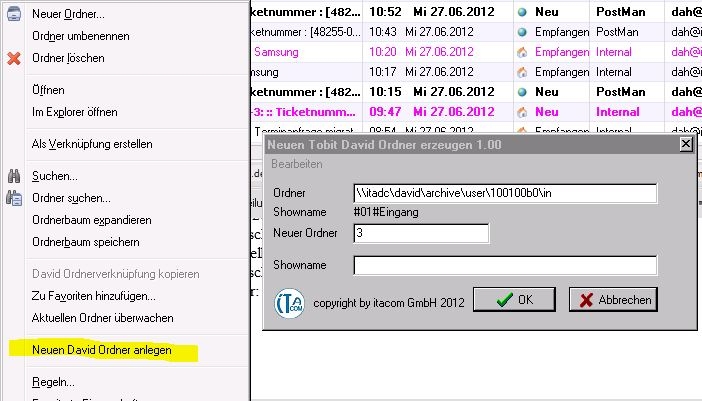Click the status globe icon in the 10:43 row
Viewport: 702px width, 401px height.
pyautogui.click(x=522, y=32)
